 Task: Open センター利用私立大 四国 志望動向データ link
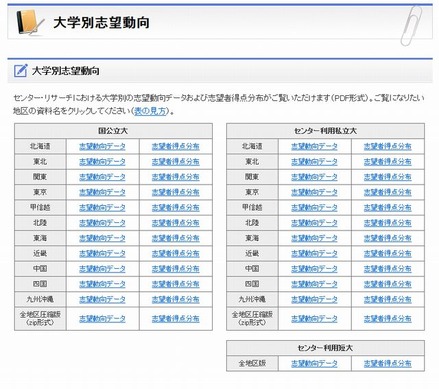[314, 284]
